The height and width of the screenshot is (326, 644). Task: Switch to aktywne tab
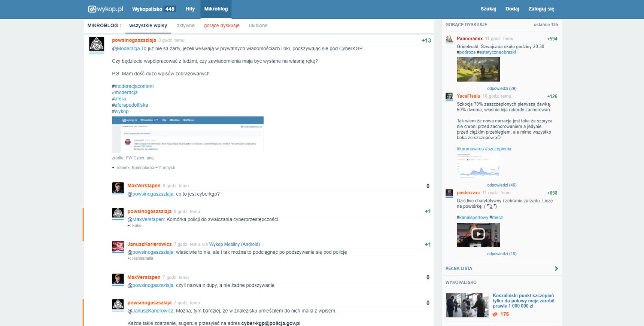click(186, 25)
